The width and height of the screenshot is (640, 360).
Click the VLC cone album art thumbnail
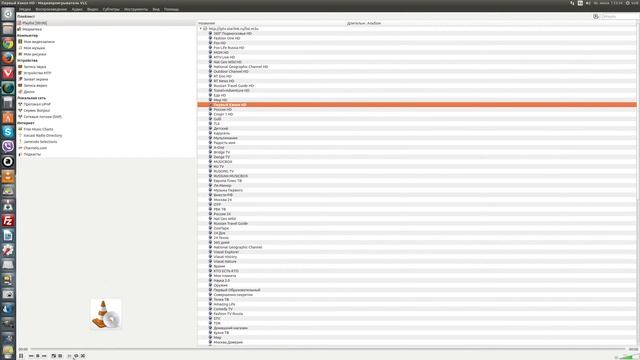(x=106, y=314)
